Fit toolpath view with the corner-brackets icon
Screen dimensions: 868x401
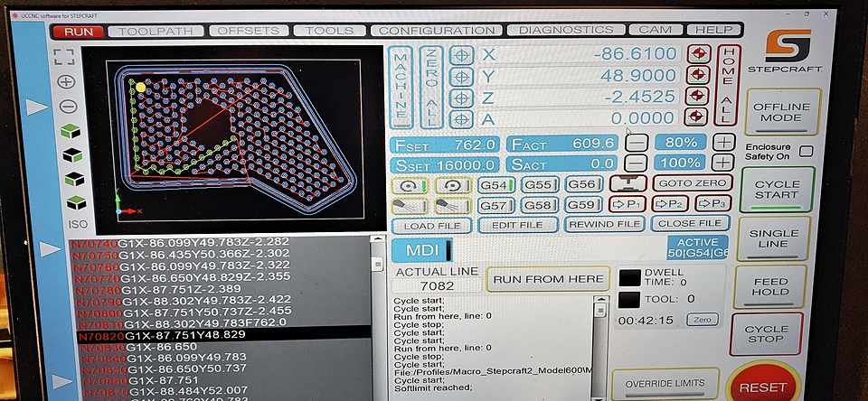click(x=65, y=56)
